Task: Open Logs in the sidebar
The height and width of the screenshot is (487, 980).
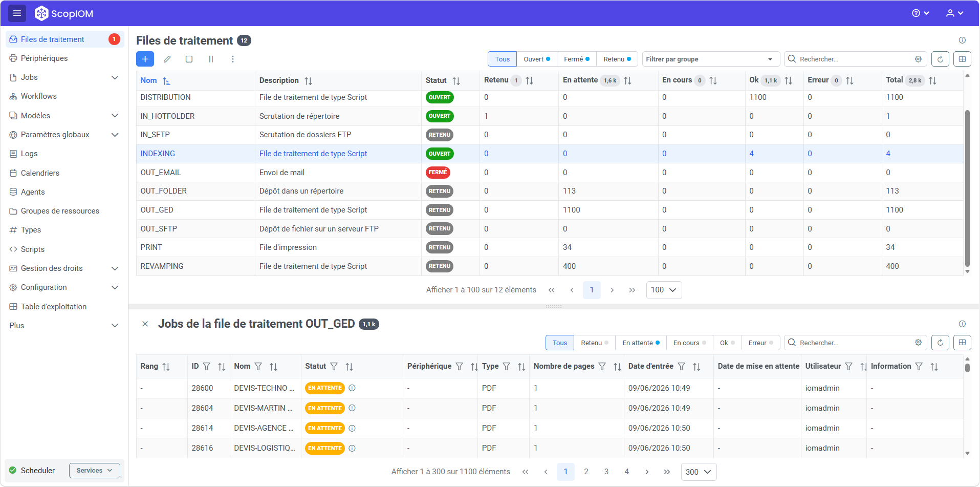Action: [x=64, y=154]
